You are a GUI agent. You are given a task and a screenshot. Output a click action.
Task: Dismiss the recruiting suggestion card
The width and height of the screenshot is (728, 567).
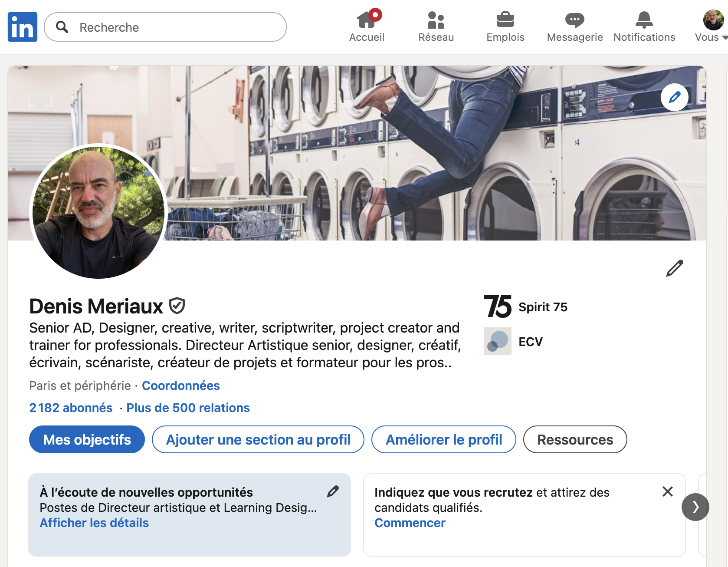click(667, 491)
